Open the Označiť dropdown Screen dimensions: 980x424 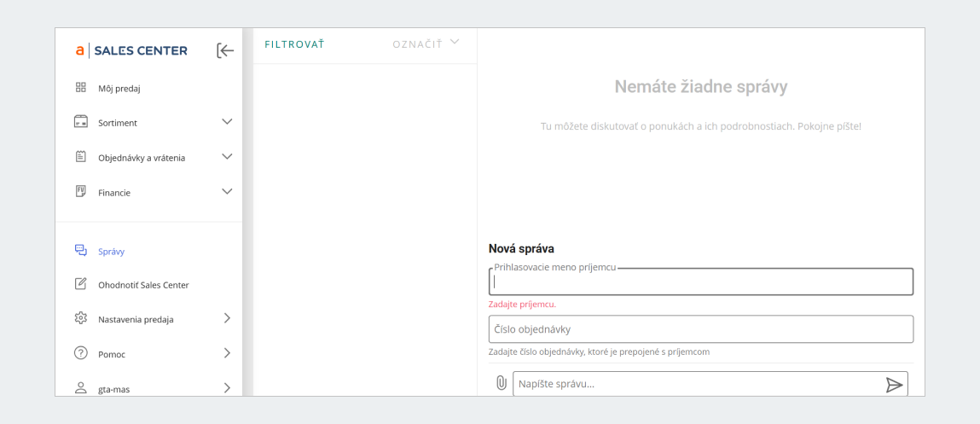point(426,44)
